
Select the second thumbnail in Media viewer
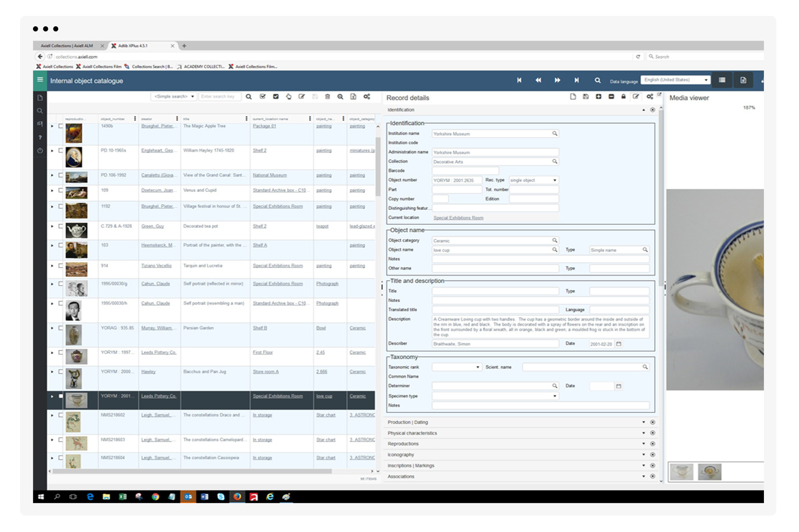[x=709, y=472]
